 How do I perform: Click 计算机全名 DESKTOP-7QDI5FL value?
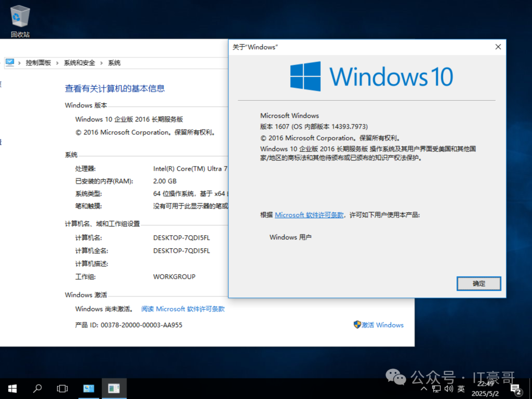coord(181,251)
